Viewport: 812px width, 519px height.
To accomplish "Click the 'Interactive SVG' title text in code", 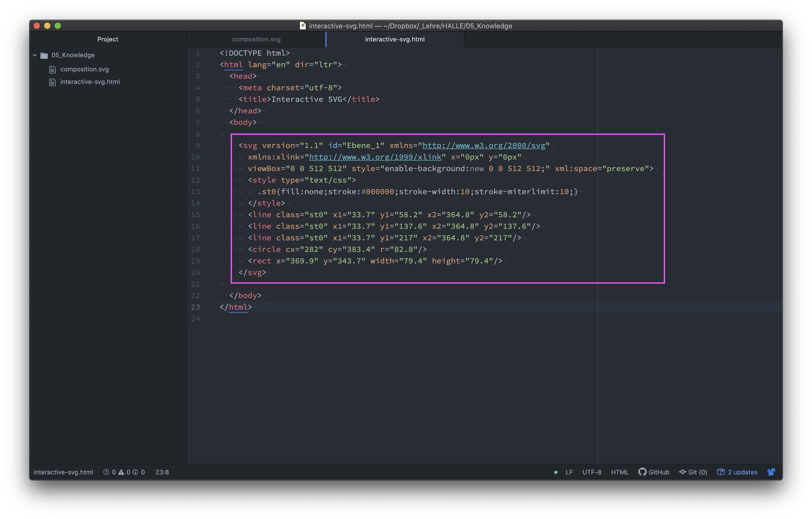I will (x=307, y=99).
